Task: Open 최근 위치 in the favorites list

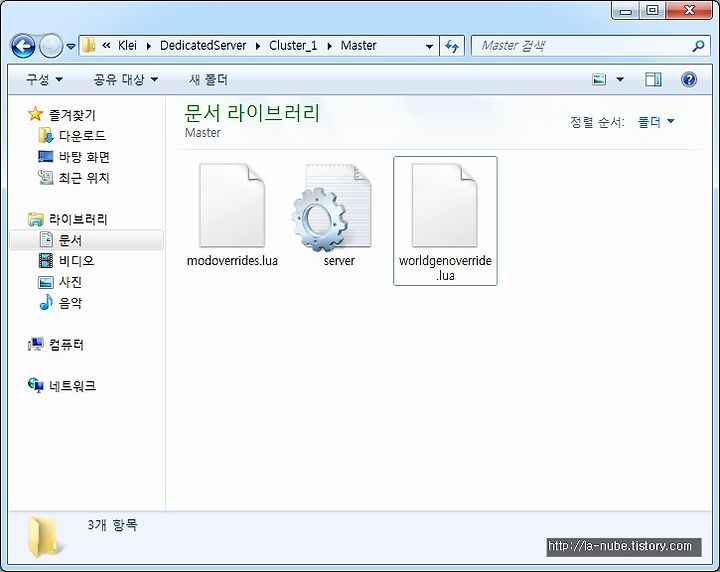Action: [84, 178]
